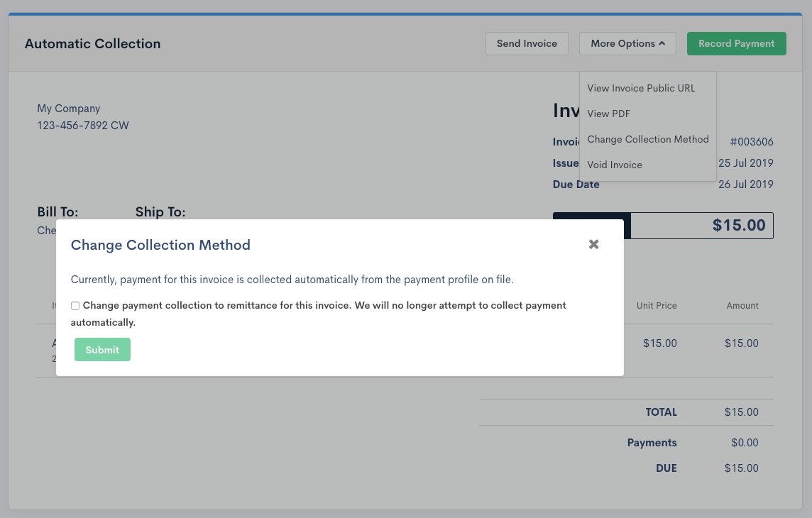Viewport: 812px width, 518px height.
Task: Click the due date 26 Jul 2019
Action: [x=745, y=184]
